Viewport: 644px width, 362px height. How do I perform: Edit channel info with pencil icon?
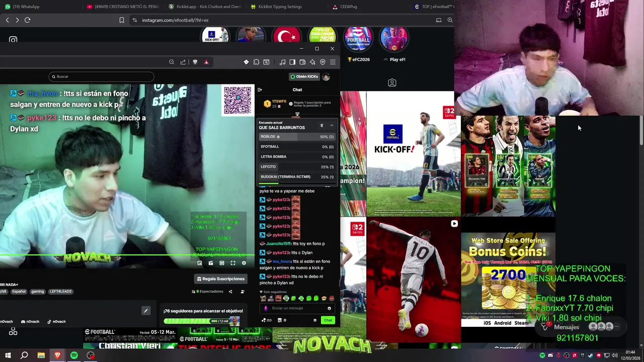[146, 311]
